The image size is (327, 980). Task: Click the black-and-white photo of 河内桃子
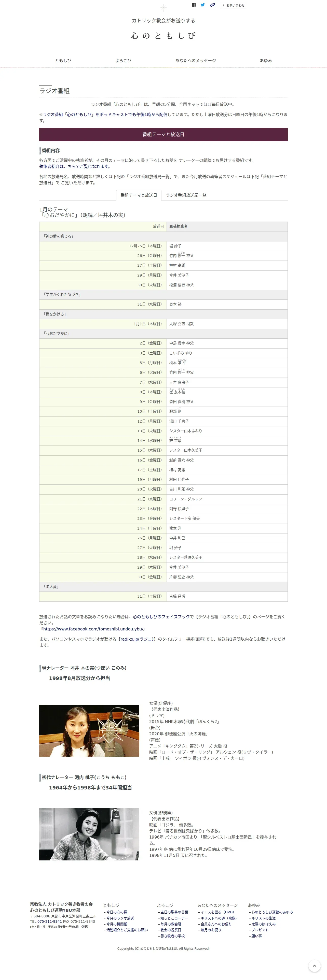(x=89, y=834)
